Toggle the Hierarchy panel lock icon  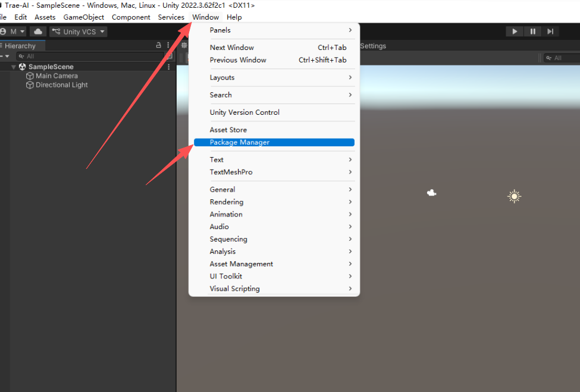[x=158, y=45]
